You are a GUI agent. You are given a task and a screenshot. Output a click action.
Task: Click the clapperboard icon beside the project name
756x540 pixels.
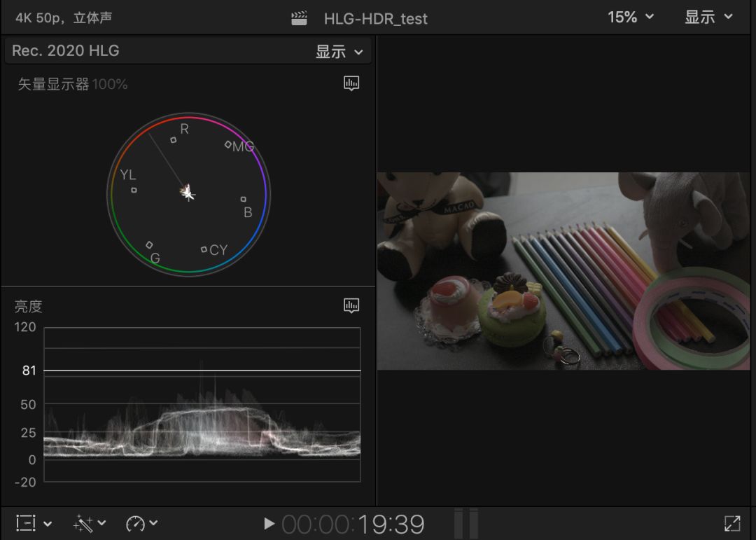click(x=300, y=18)
